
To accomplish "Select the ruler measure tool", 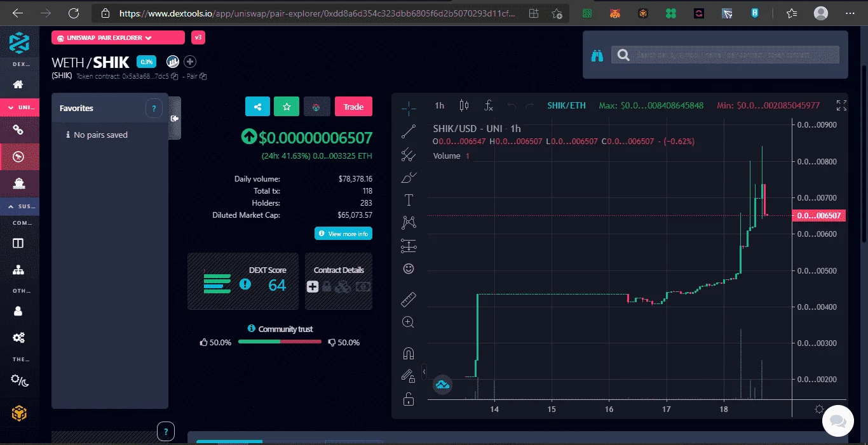I will (409, 298).
